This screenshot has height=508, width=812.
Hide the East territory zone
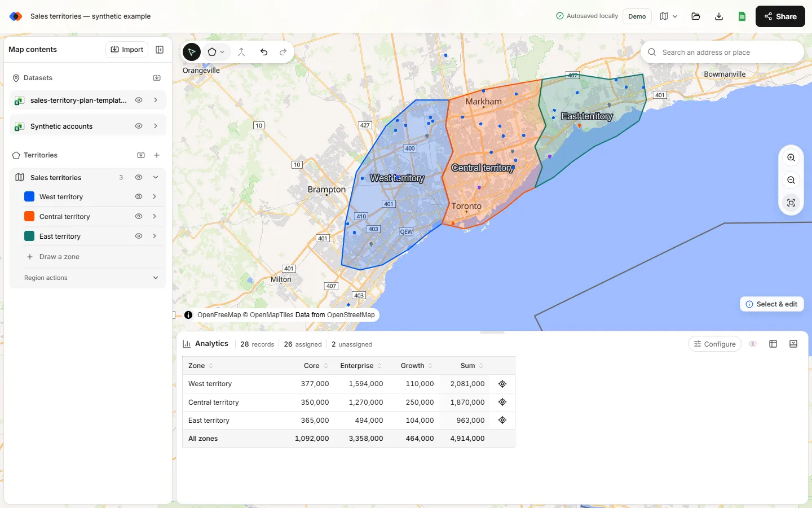[139, 236]
